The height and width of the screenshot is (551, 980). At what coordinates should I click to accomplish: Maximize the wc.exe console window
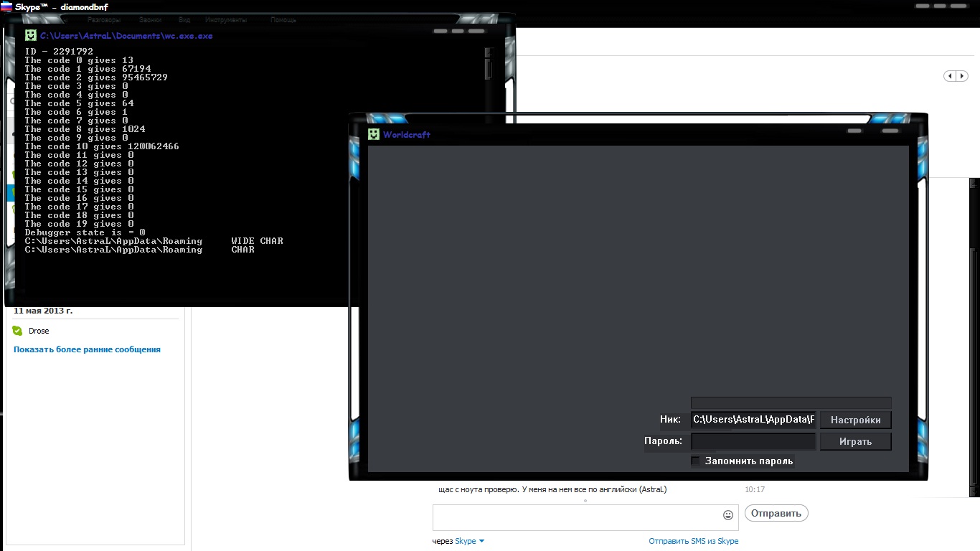pyautogui.click(x=458, y=32)
